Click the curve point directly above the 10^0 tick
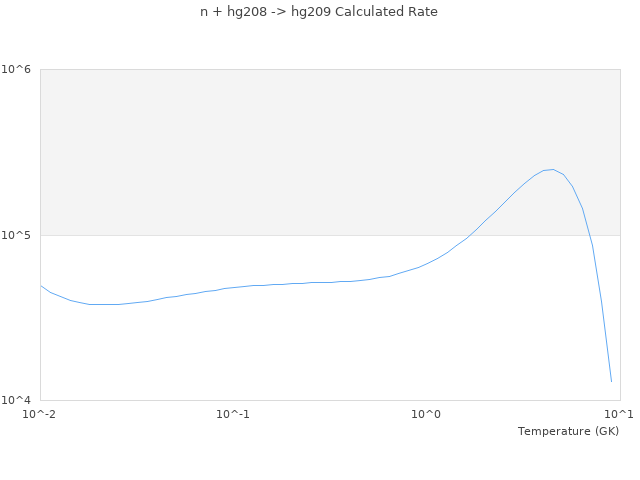This screenshot has width=640, height=480. (x=426, y=264)
